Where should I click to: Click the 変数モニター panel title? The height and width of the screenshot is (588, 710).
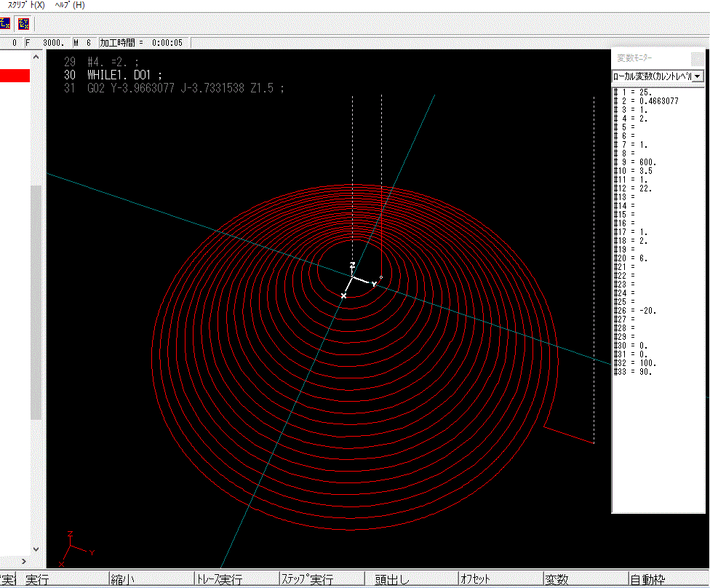(634, 58)
